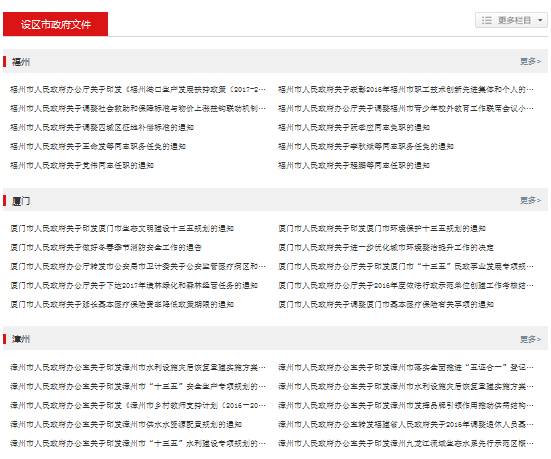Viewport: 551px width, 459px height.
Task: Open 福州 notice on 征地补偿标准 adjustment
Action: [102, 127]
